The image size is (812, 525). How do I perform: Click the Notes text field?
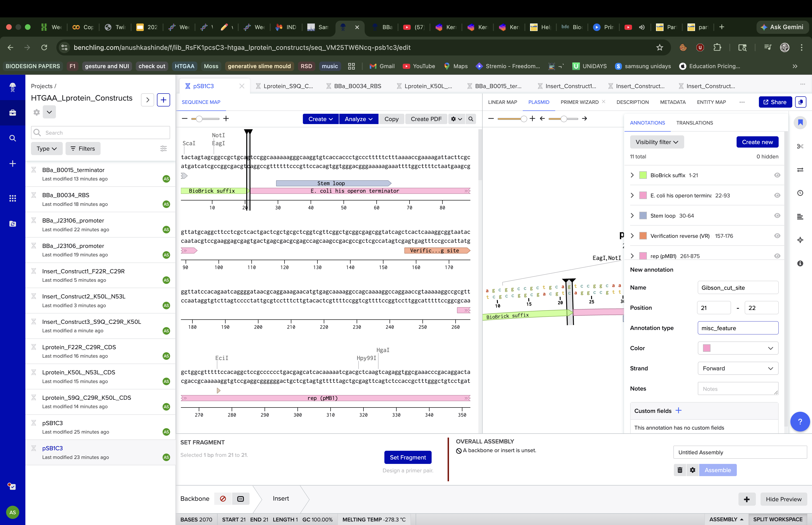point(738,389)
